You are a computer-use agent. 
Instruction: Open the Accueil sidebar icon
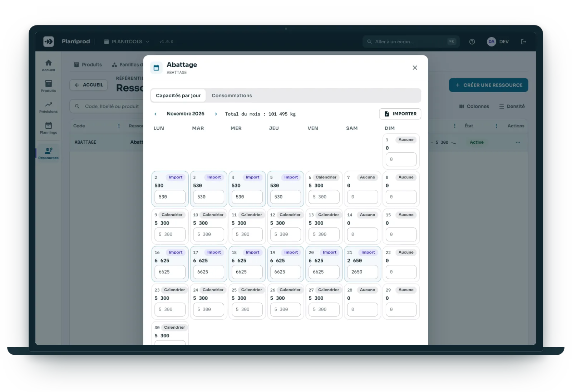(x=48, y=65)
